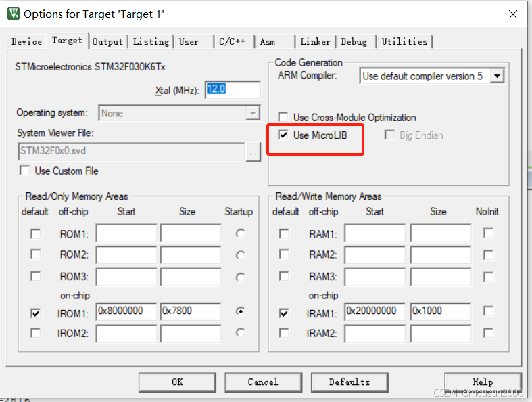Select the ROM3 Startup radio button
Viewport: 532px width, 402px height.
pos(240,277)
